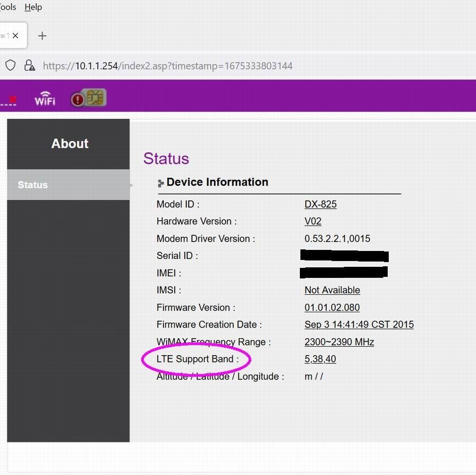Click the Device Information section marker icon
Viewport: 476px width, 475px height.
point(161,183)
